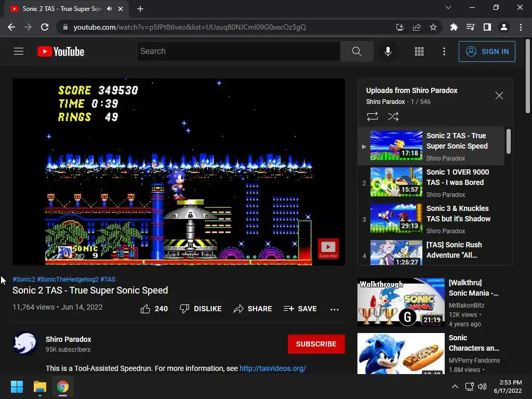This screenshot has width=532, height=399.
Task: Click SAVE to playlist
Action: [300, 309]
